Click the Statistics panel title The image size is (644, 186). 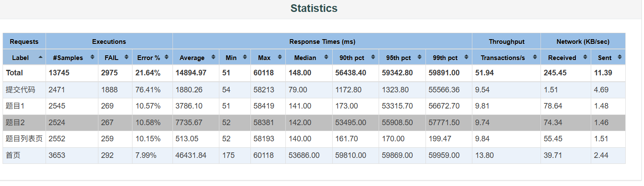point(314,8)
